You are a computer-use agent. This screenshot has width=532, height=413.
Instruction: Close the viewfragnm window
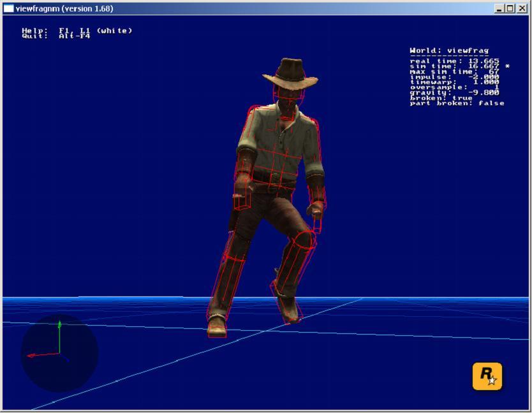522,8
